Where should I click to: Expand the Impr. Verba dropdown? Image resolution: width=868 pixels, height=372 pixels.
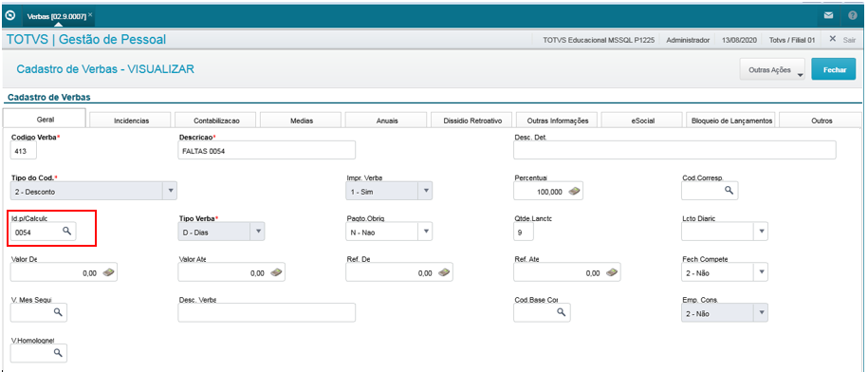pyautogui.click(x=425, y=191)
